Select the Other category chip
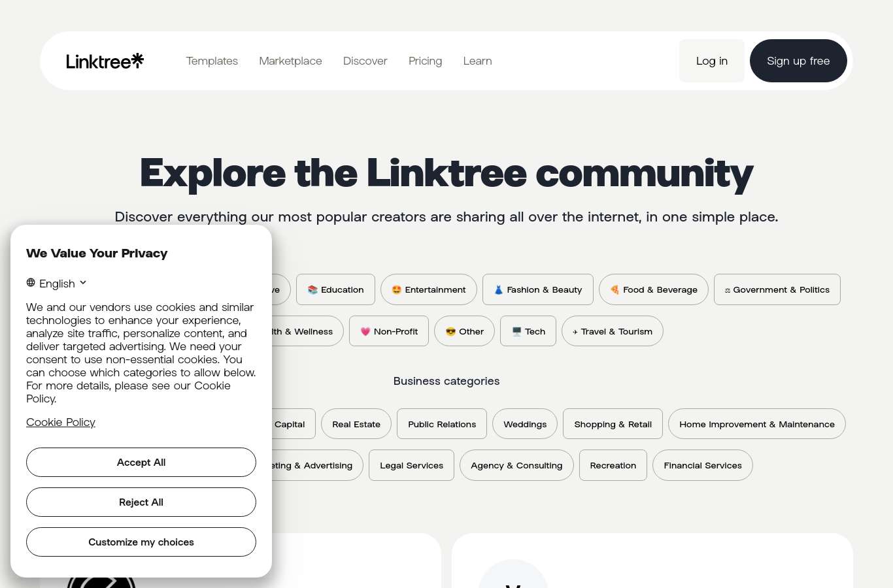 click(464, 331)
